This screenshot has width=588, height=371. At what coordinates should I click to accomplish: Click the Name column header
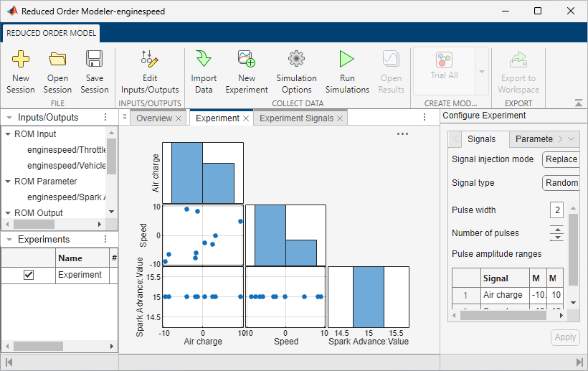pos(82,258)
